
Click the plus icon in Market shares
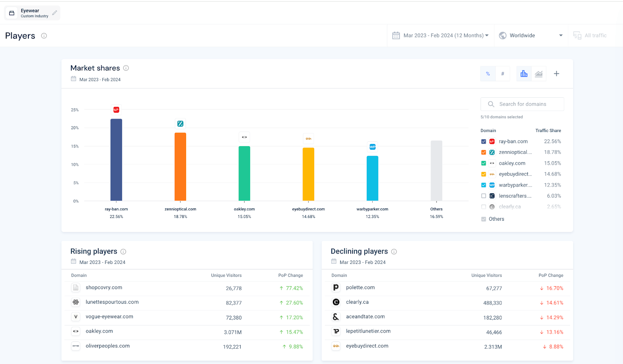(x=556, y=74)
